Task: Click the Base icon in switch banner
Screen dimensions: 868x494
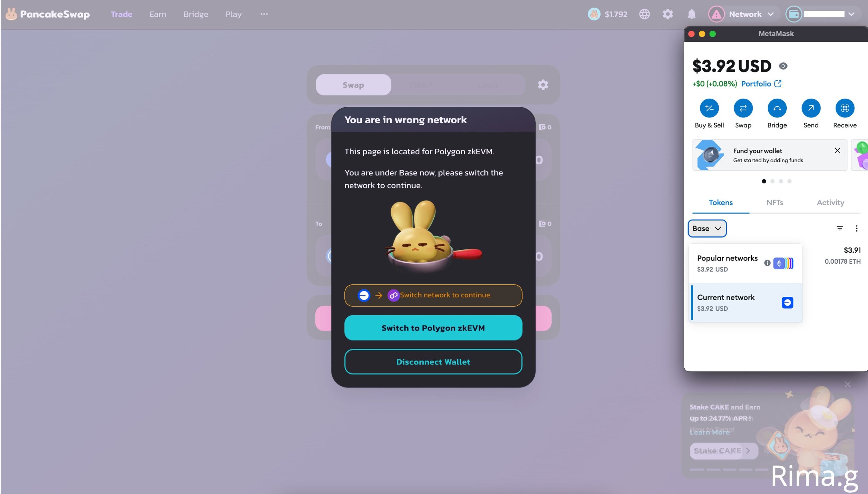Action: tap(364, 295)
